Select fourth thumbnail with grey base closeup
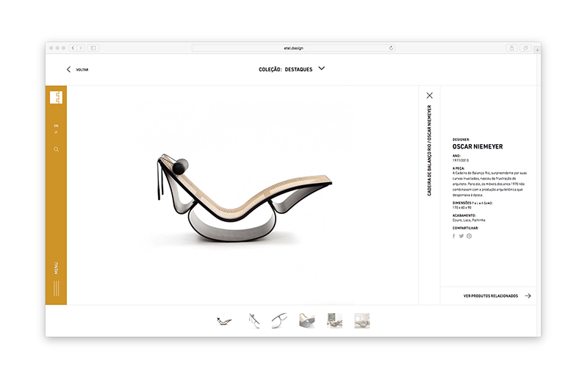The width and height of the screenshot is (588, 380). point(306,321)
